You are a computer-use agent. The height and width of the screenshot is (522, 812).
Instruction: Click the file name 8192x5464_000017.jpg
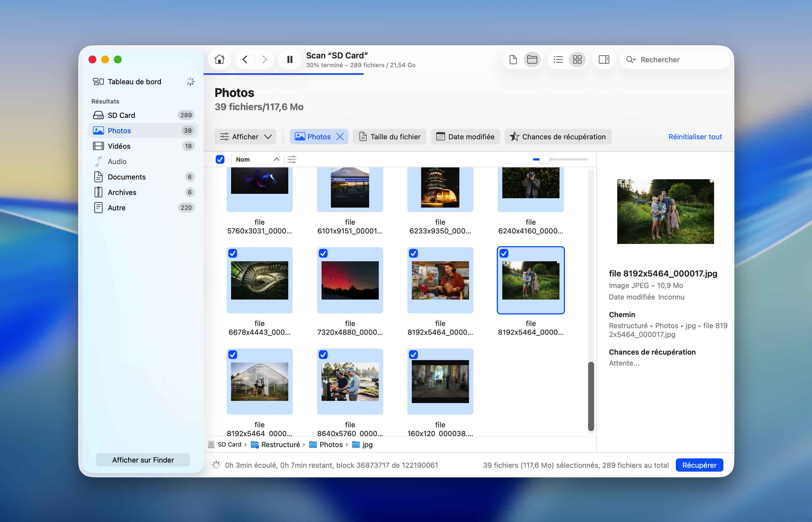tap(663, 274)
